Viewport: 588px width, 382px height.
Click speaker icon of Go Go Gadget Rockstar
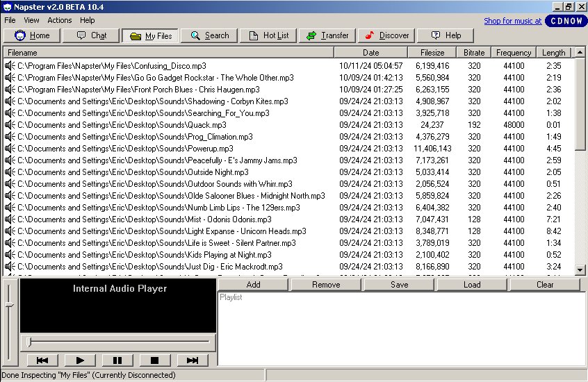coord(10,78)
